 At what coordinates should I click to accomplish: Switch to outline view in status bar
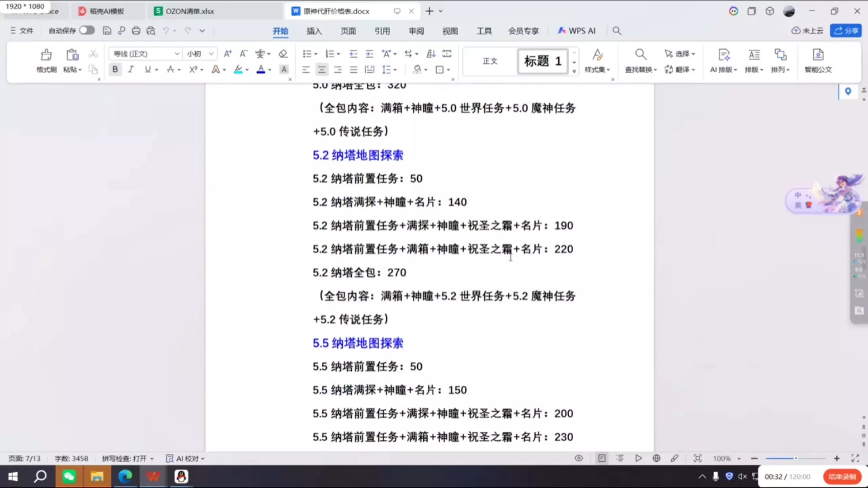click(x=620, y=458)
